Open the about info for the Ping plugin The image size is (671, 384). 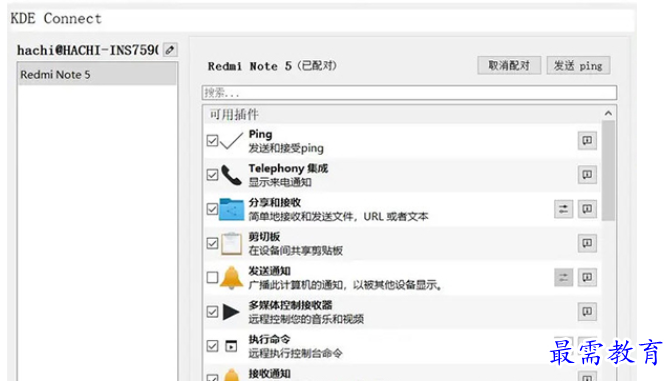pyautogui.click(x=587, y=140)
